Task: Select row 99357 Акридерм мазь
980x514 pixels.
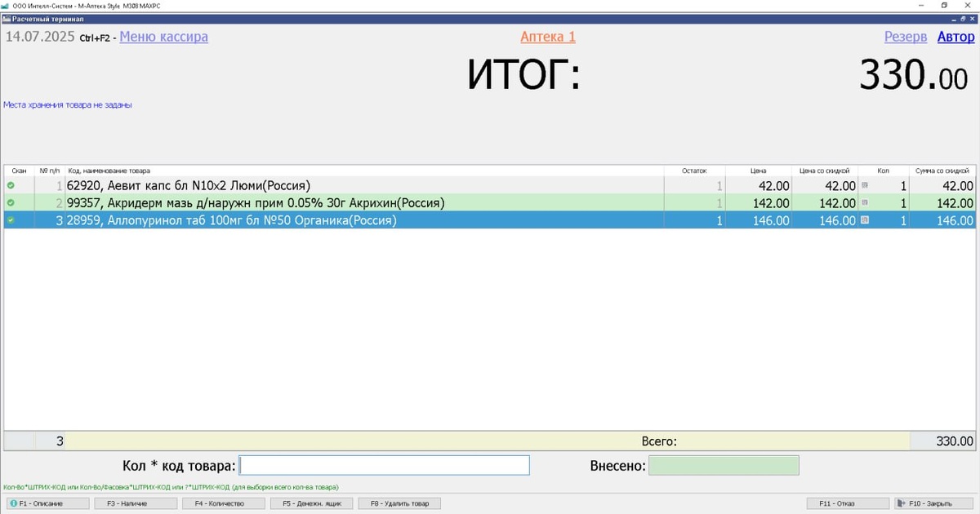Action: [x=489, y=203]
